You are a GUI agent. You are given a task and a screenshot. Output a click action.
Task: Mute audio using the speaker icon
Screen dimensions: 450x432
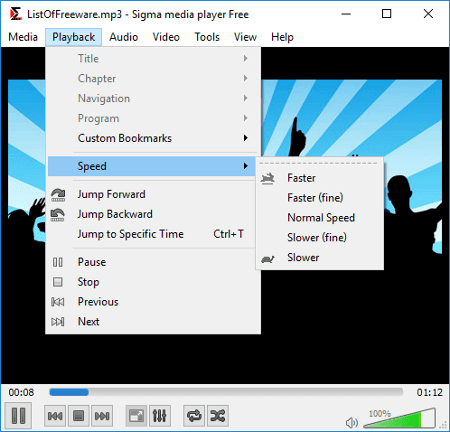[352, 423]
